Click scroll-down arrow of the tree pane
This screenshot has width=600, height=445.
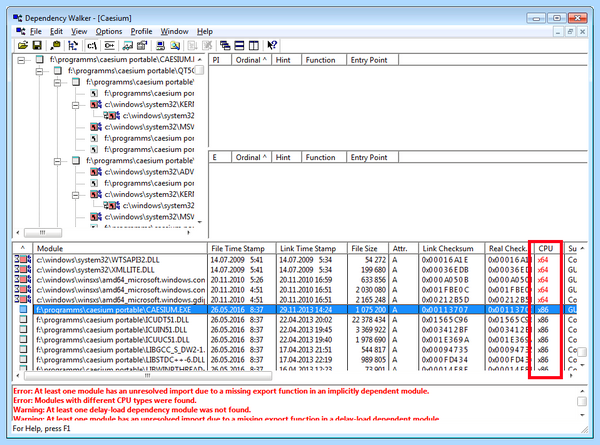pyautogui.click(x=200, y=222)
